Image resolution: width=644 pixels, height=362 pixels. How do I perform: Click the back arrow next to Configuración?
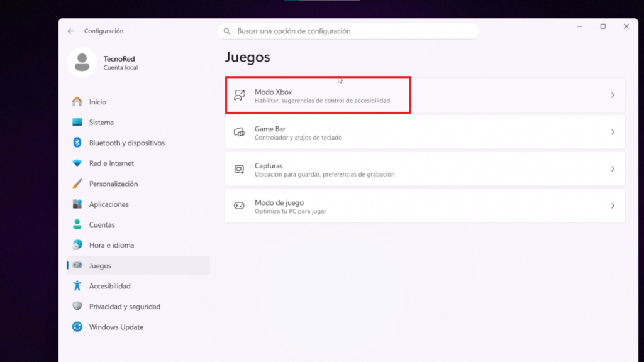tap(70, 31)
